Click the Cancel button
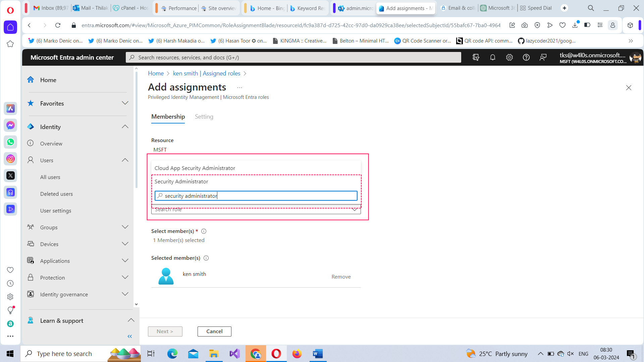 click(x=214, y=331)
